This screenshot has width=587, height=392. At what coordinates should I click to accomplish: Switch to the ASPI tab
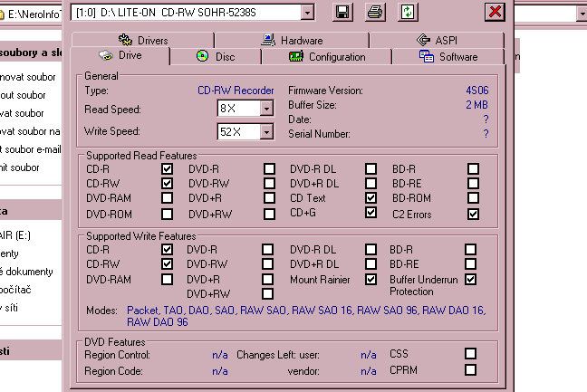pos(437,40)
